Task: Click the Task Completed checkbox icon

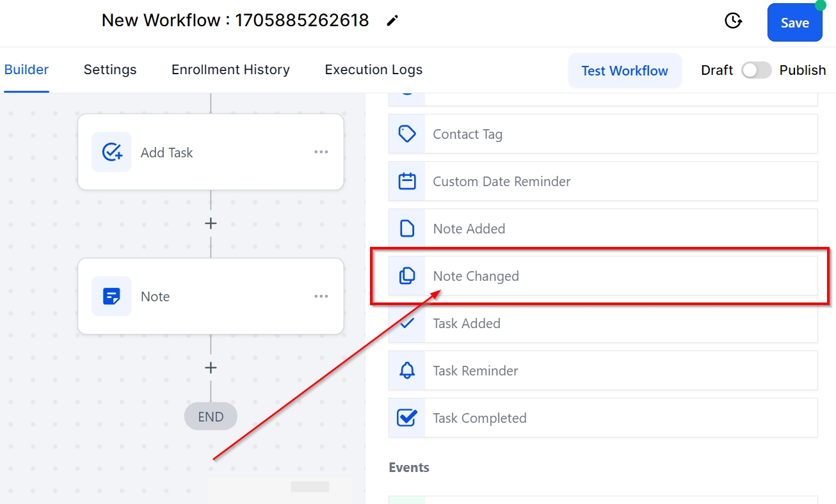Action: coord(407,418)
